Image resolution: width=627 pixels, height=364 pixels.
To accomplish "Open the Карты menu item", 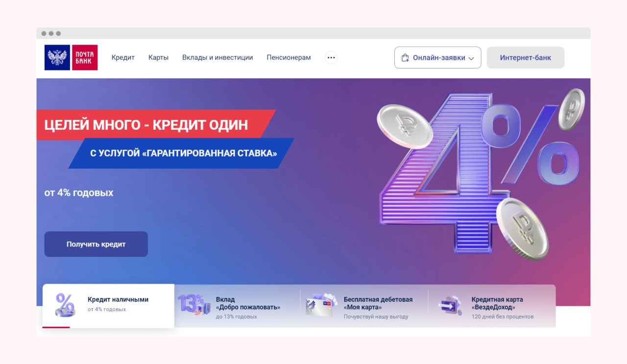I will point(158,57).
